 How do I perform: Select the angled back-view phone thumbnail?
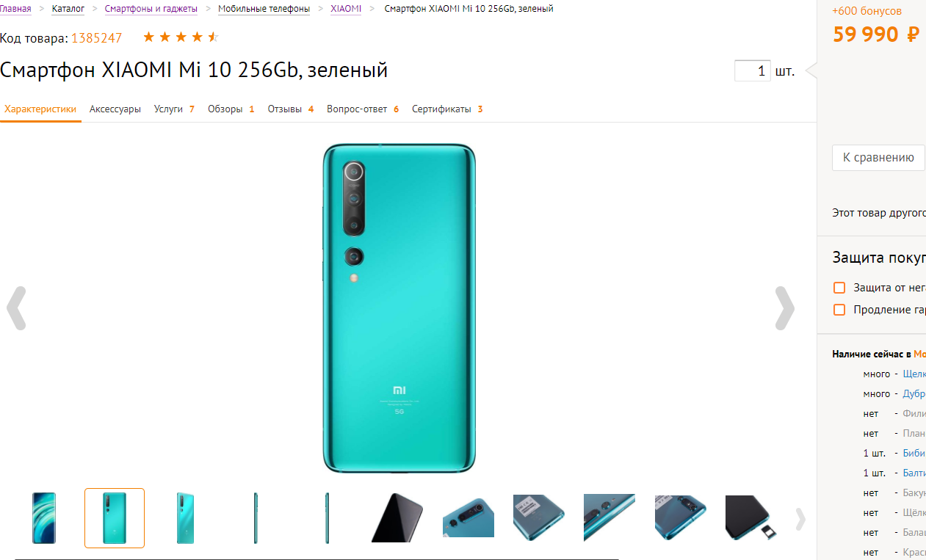[x=185, y=518]
